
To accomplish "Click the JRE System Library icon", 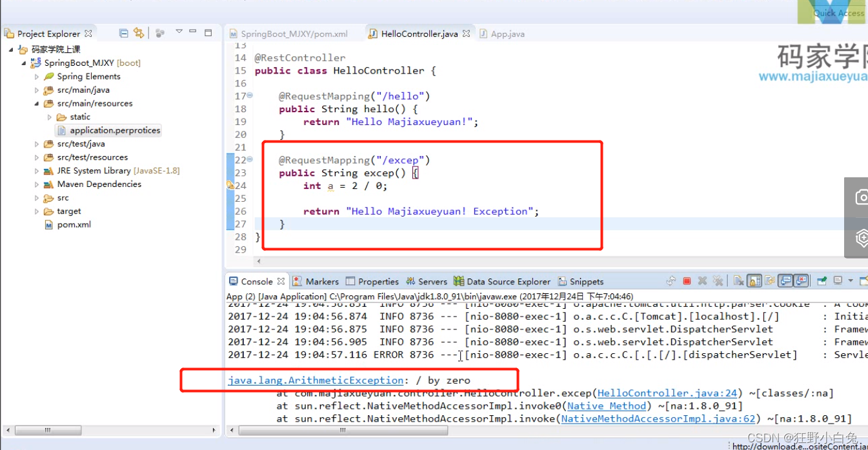I will coord(48,171).
